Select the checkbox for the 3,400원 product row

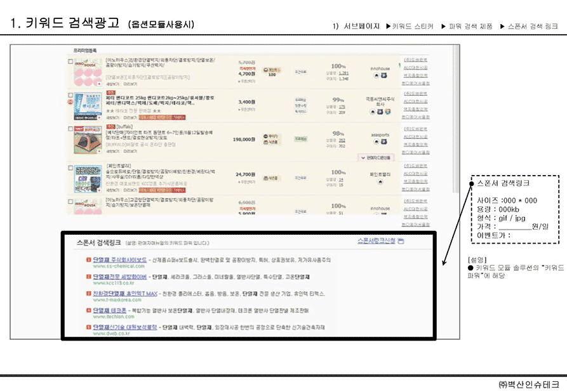coord(70,95)
